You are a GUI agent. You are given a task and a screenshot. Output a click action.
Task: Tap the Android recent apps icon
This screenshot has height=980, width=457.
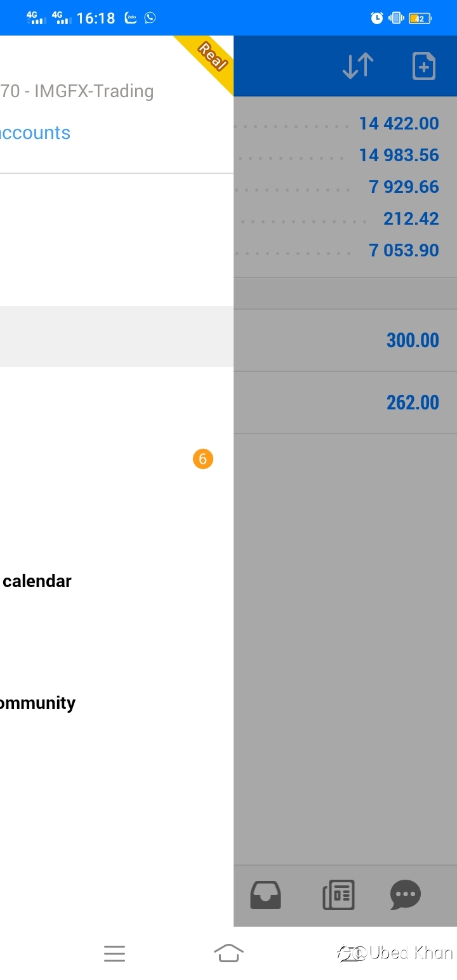tap(114, 953)
